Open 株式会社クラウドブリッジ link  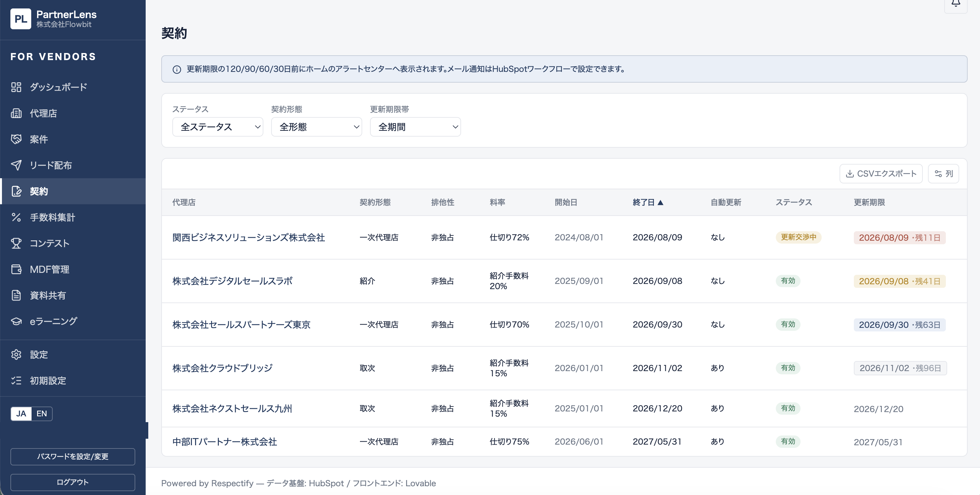222,368
